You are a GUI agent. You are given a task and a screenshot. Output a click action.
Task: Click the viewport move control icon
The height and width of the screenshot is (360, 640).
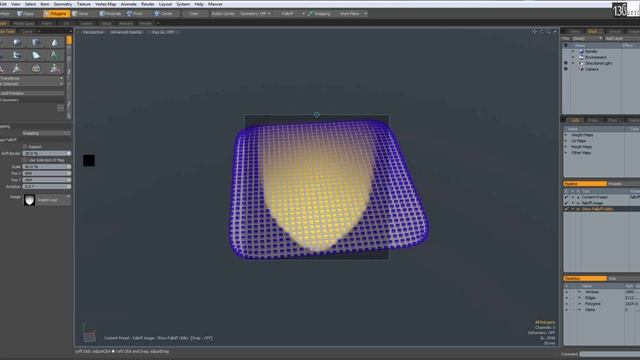534,31
